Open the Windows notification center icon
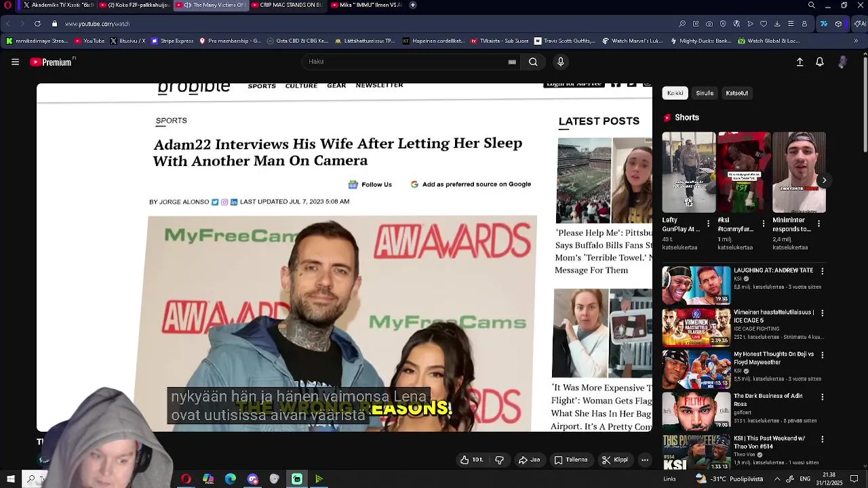Viewport: 868px width, 488px height. pos(854,479)
